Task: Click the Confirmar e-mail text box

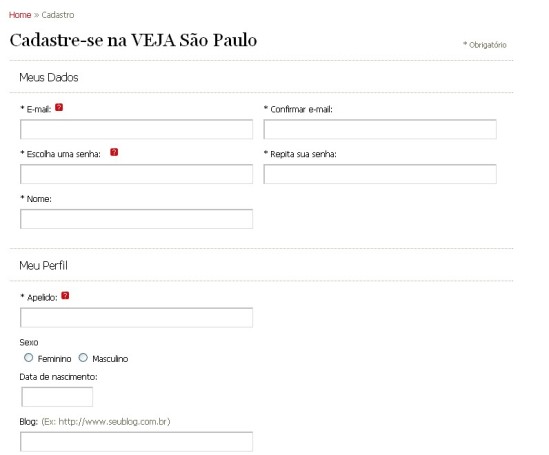Action: 380,129
